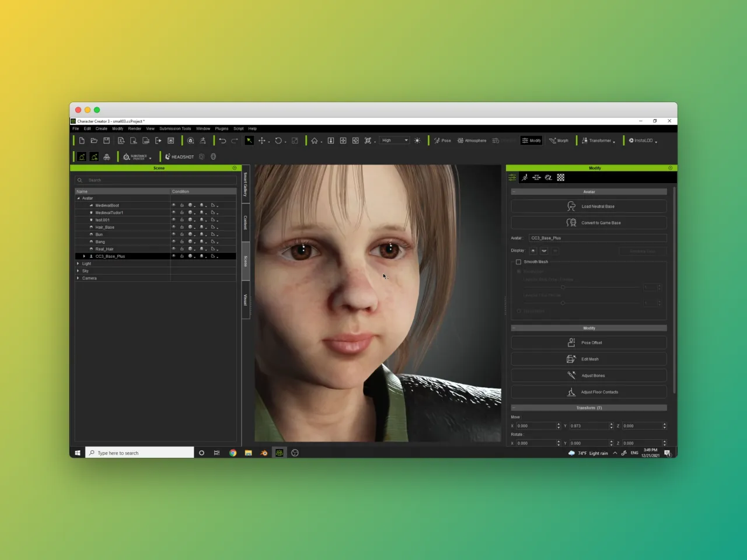The image size is (747, 560).
Task: Click the Pose toolbar button
Action: (x=442, y=141)
